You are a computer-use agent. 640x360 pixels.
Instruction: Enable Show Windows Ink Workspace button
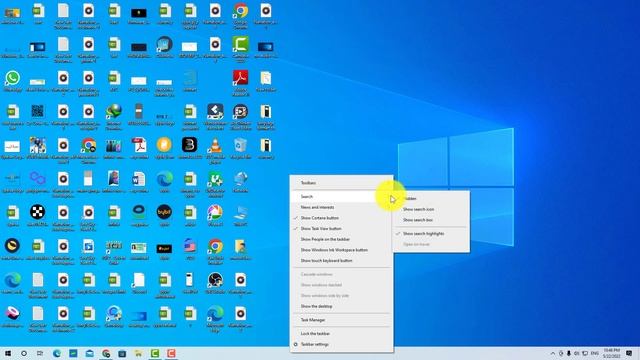tap(341, 250)
